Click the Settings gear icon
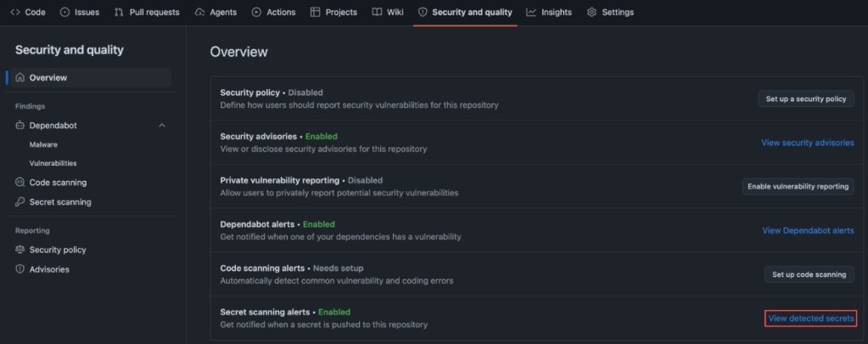Image resolution: width=868 pixels, height=344 pixels. [x=591, y=12]
